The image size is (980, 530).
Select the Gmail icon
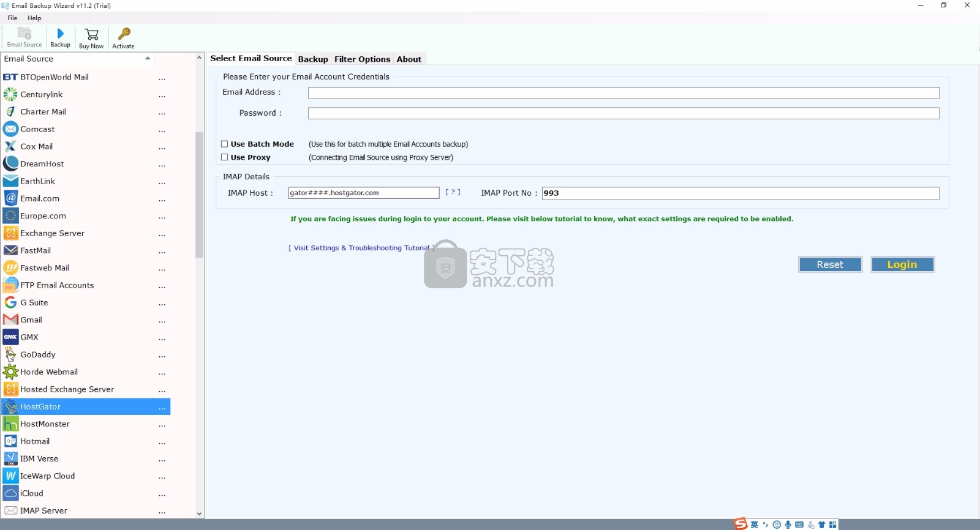coord(10,319)
